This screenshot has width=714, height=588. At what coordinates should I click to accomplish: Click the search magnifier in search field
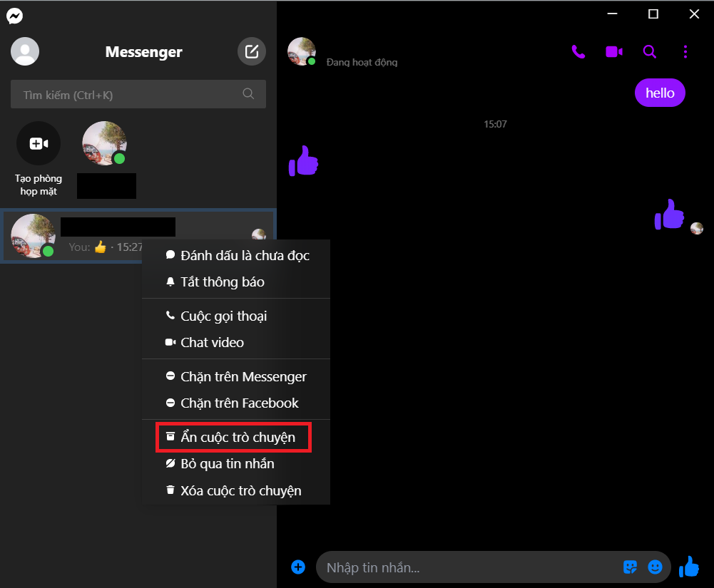pos(248,94)
